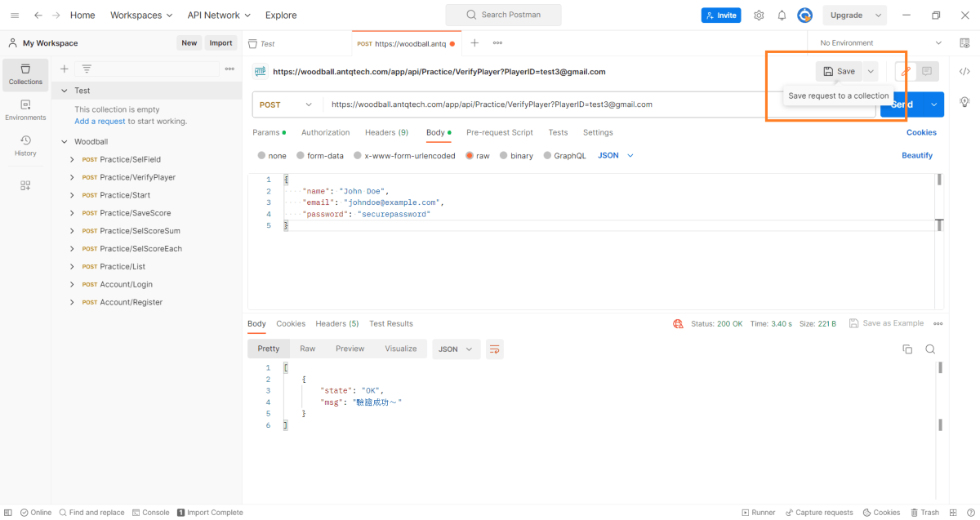Open settings gear icon in header
This screenshot has height=520, width=980.
pyautogui.click(x=759, y=15)
